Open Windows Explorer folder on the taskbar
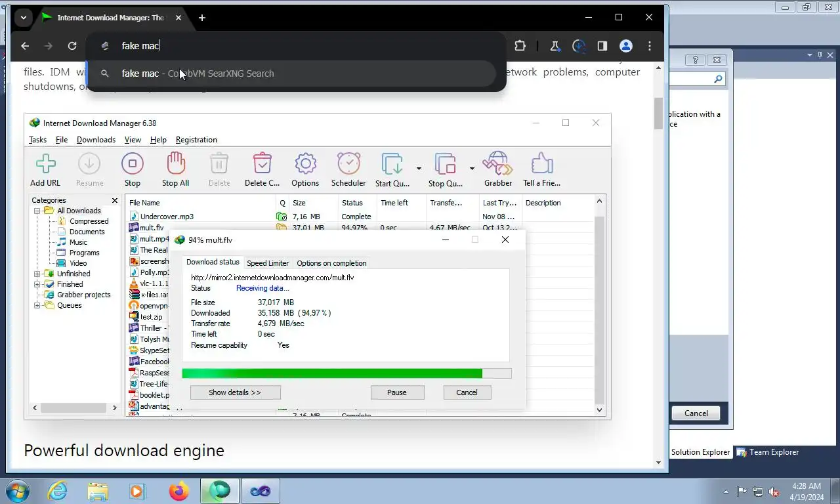The image size is (840, 504). point(98,491)
